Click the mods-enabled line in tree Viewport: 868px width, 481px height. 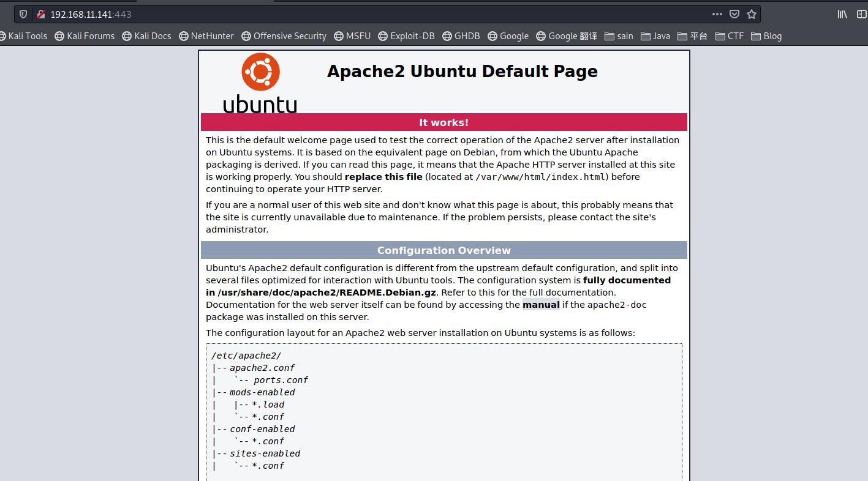[262, 392]
